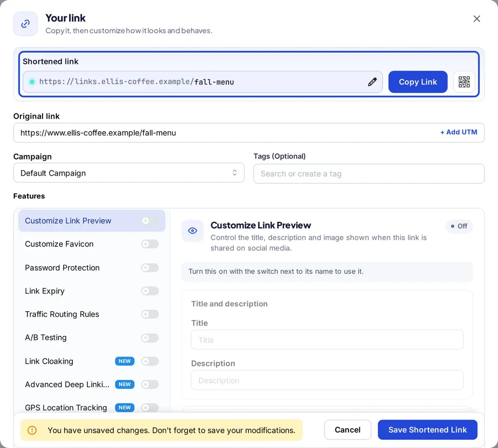The image size is (498, 448).
Task: Turn on the Link Cloaking toggle
Action: tap(150, 361)
